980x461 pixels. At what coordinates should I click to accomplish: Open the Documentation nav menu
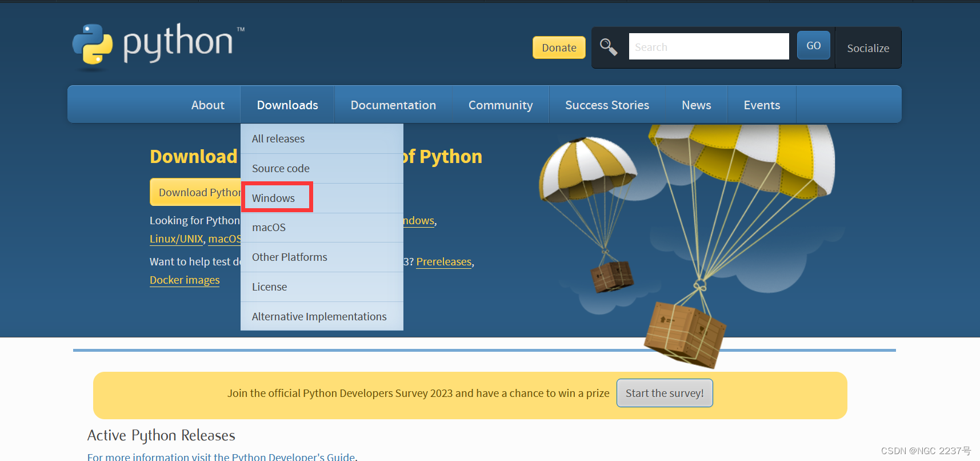(x=393, y=105)
